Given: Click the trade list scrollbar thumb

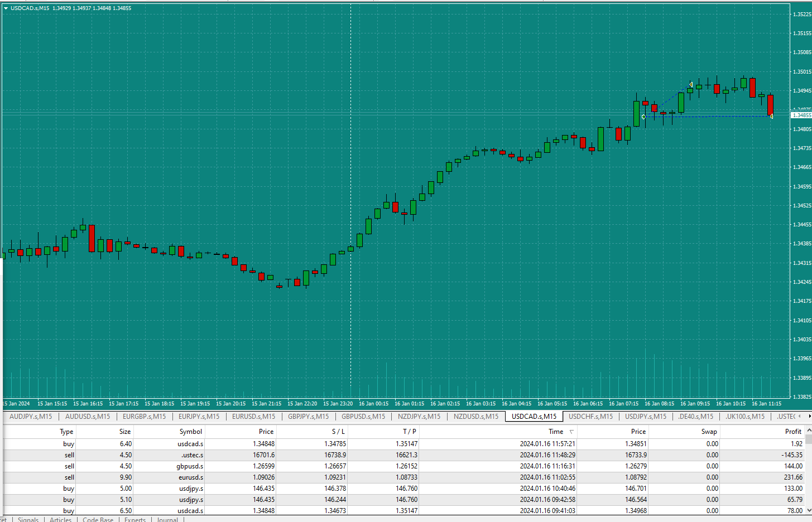Looking at the screenshot, I should click(809, 439).
